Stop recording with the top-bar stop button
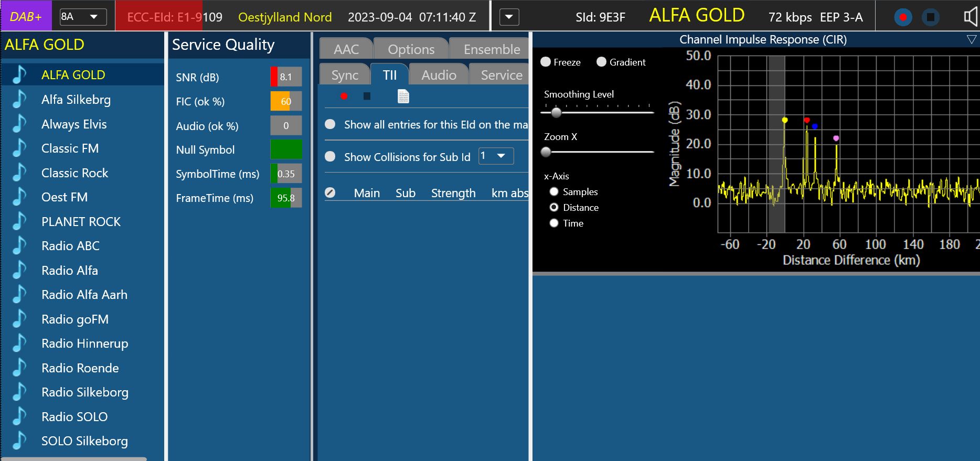The height and width of the screenshot is (461, 980). tap(930, 17)
